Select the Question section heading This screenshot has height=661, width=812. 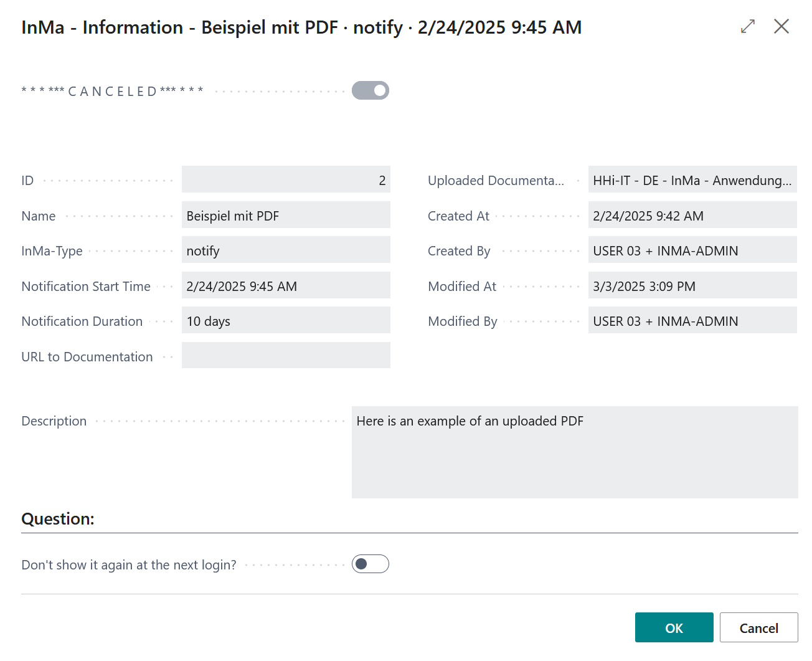(x=57, y=518)
